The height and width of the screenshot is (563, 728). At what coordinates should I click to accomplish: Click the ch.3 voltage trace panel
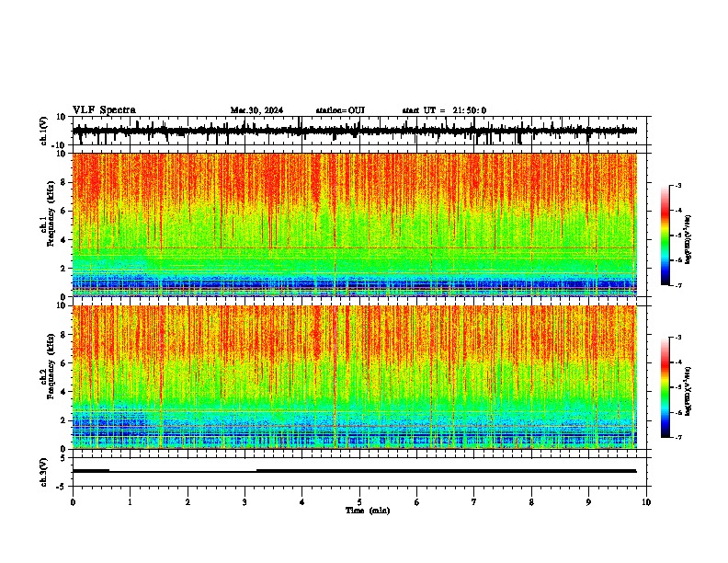pos(358,472)
